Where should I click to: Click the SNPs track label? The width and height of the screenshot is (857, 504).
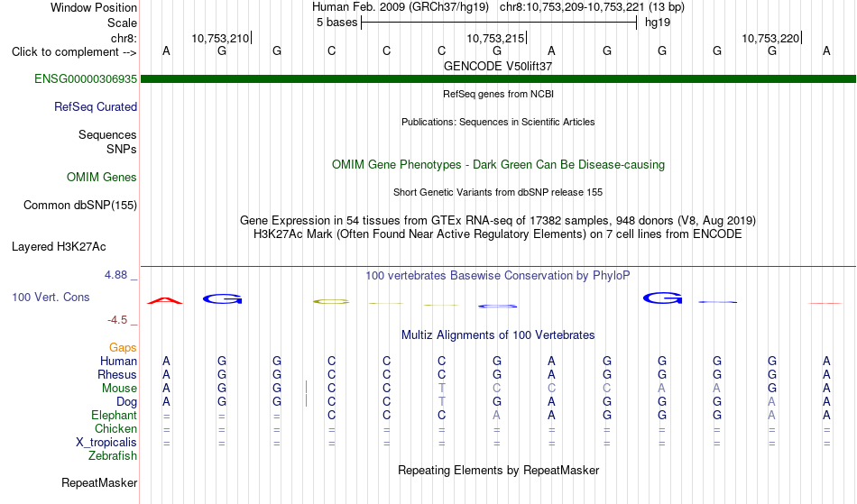coord(122,149)
